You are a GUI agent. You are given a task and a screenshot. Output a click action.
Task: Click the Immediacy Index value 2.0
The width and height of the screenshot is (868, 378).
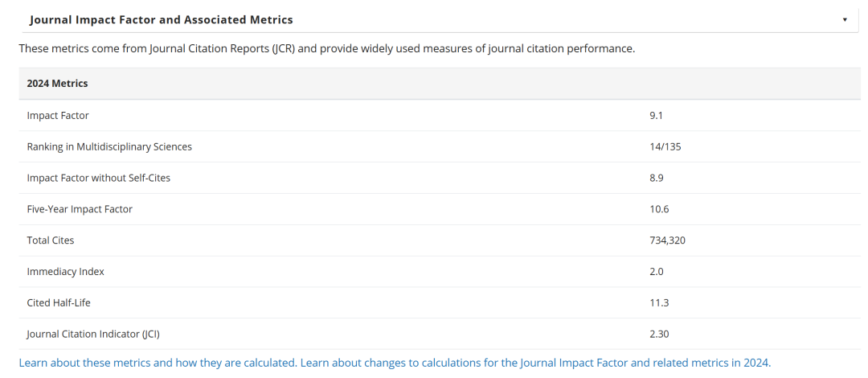[x=656, y=272]
